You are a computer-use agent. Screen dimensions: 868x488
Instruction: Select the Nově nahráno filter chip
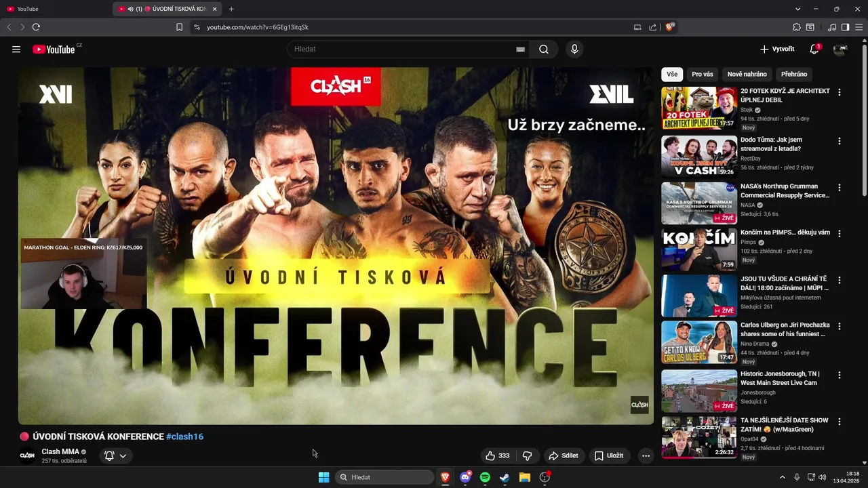[747, 74]
